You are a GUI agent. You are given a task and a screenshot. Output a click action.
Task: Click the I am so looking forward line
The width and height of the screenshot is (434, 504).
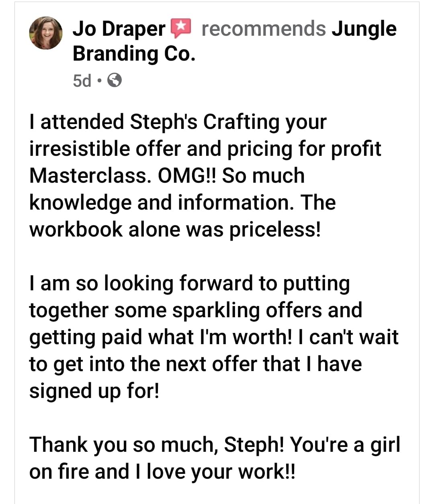pos(190,284)
